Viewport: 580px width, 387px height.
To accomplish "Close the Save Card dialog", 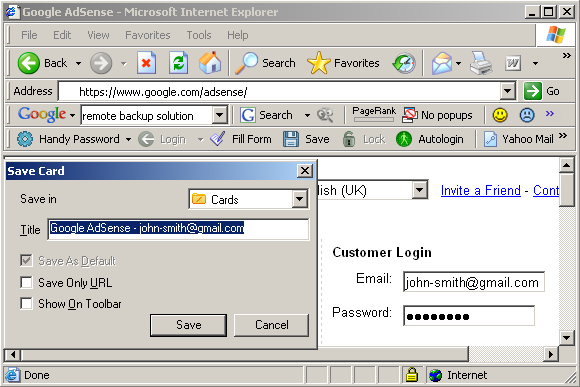I will 304,171.
